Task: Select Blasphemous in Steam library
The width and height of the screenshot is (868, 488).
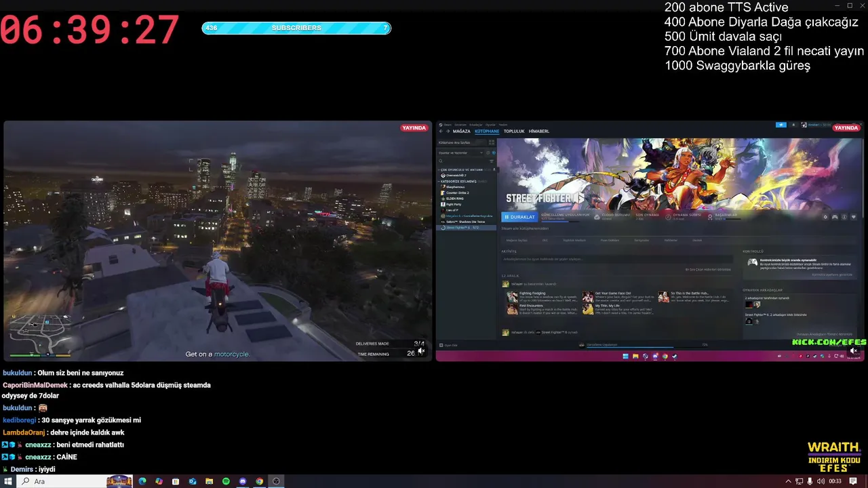Action: tap(455, 187)
